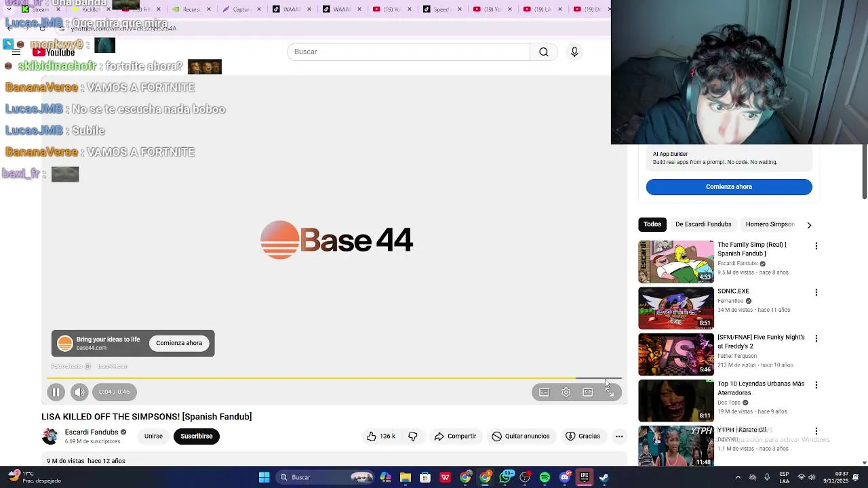
Task: Open Microsoft 365 Copilot from taskbar
Action: pos(385,478)
